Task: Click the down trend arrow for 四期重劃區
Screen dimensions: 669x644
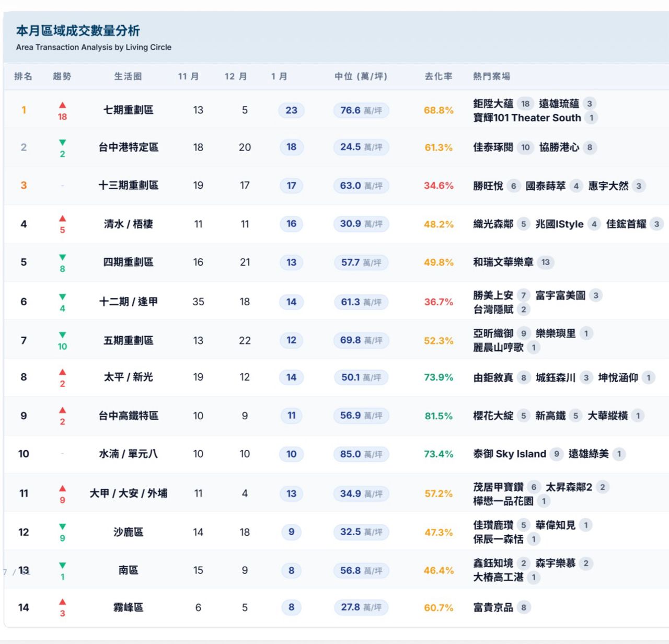Action: click(x=62, y=257)
